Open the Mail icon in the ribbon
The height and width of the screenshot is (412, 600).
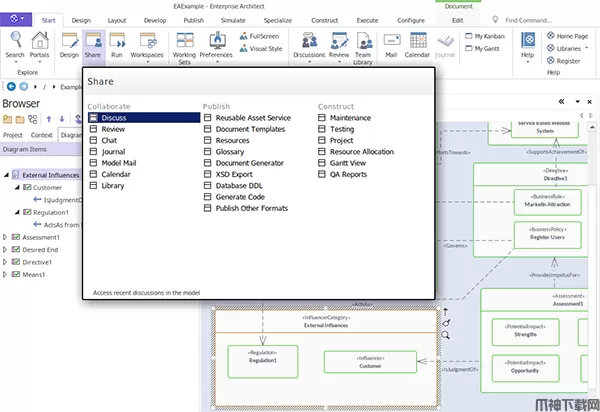coord(391,43)
